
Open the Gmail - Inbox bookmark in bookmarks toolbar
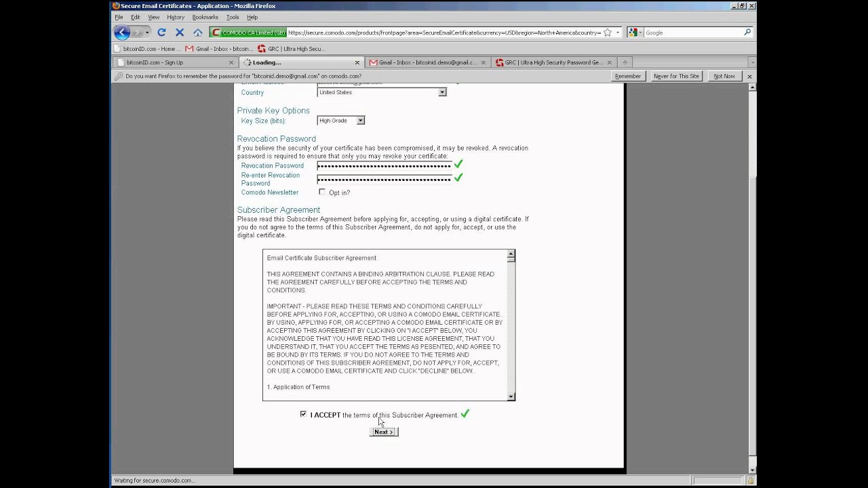[x=219, y=49]
